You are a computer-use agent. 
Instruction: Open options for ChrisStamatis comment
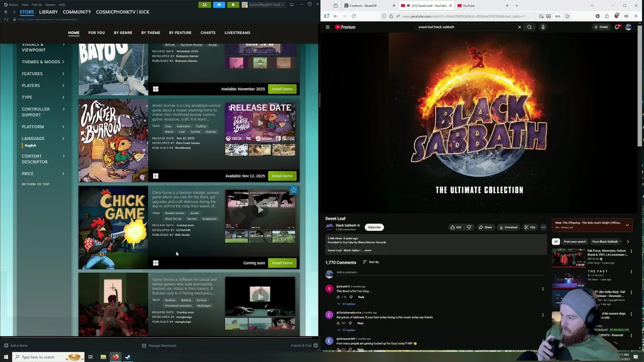[543, 315]
